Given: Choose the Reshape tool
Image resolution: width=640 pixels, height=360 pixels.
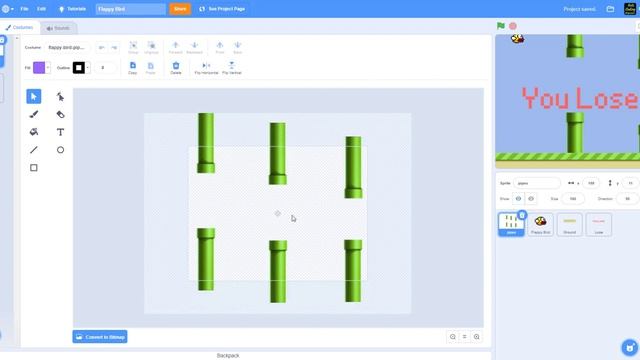Looking at the screenshot, I should pyautogui.click(x=60, y=96).
